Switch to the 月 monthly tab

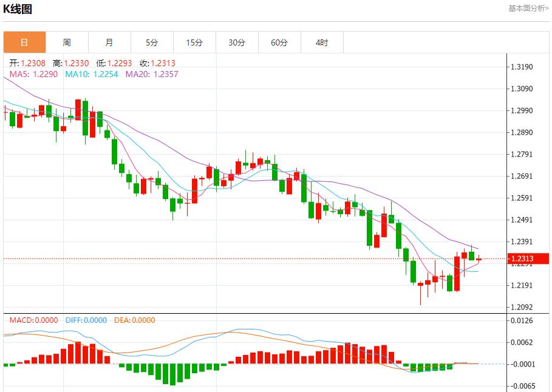pyautogui.click(x=109, y=42)
